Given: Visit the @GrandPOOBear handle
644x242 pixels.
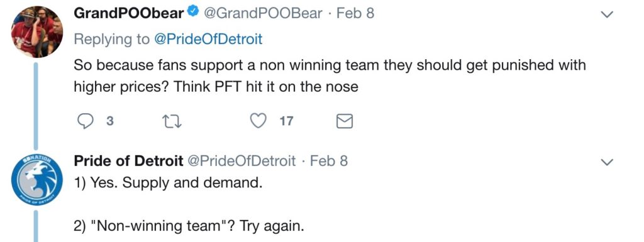Looking at the screenshot, I should click(x=264, y=14).
